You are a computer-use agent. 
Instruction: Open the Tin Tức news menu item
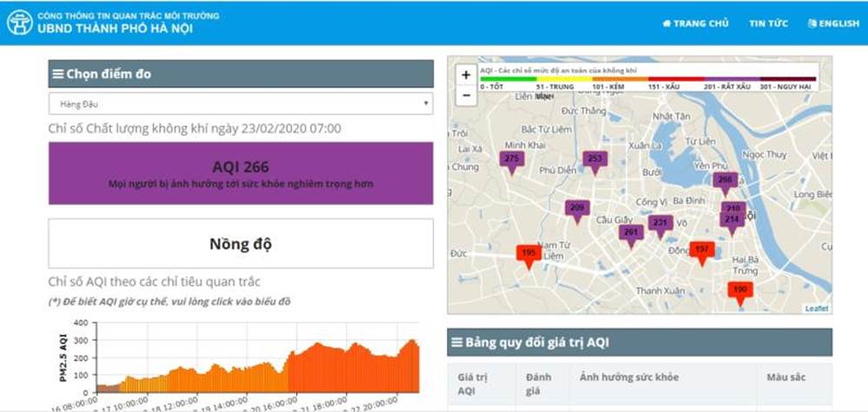[768, 23]
